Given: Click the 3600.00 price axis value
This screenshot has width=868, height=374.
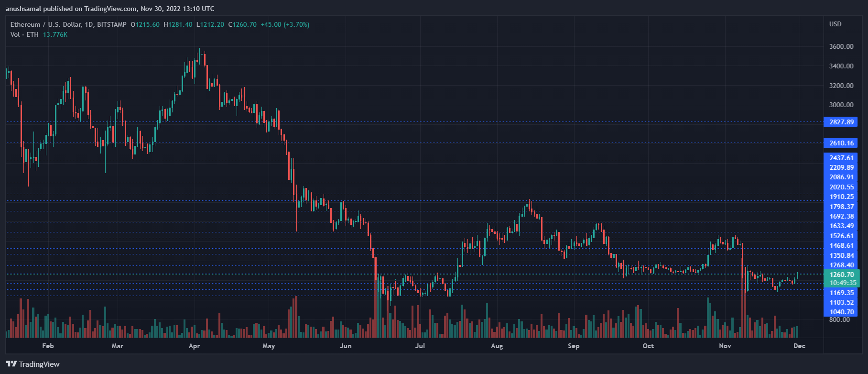Looking at the screenshot, I should [841, 46].
